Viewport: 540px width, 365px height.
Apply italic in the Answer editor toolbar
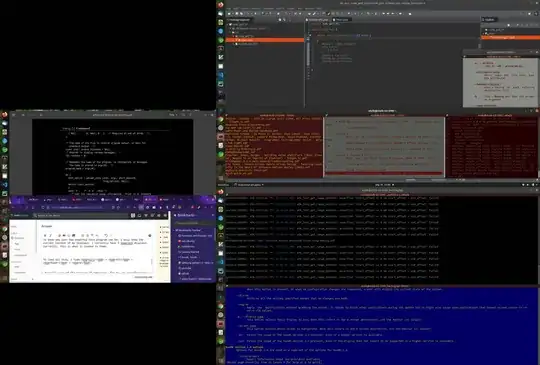click(50, 236)
